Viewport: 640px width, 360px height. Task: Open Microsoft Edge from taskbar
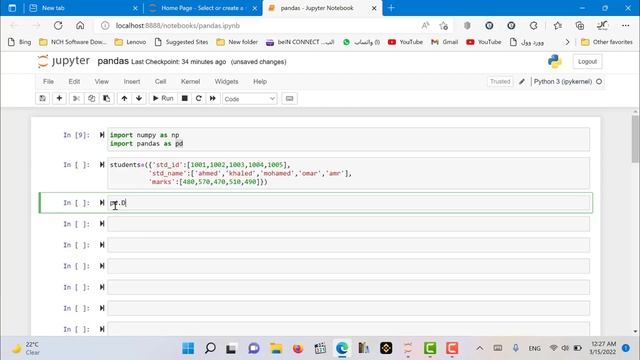342,348
